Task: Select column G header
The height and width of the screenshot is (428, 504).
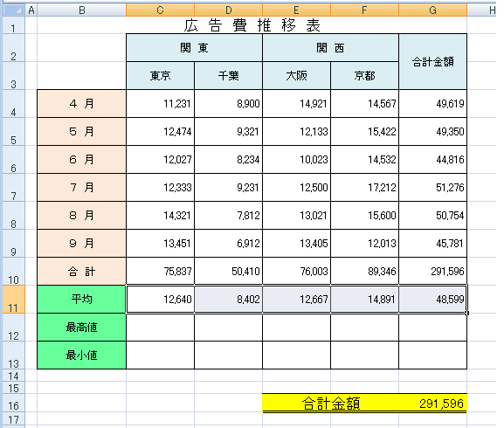Action: [x=432, y=10]
